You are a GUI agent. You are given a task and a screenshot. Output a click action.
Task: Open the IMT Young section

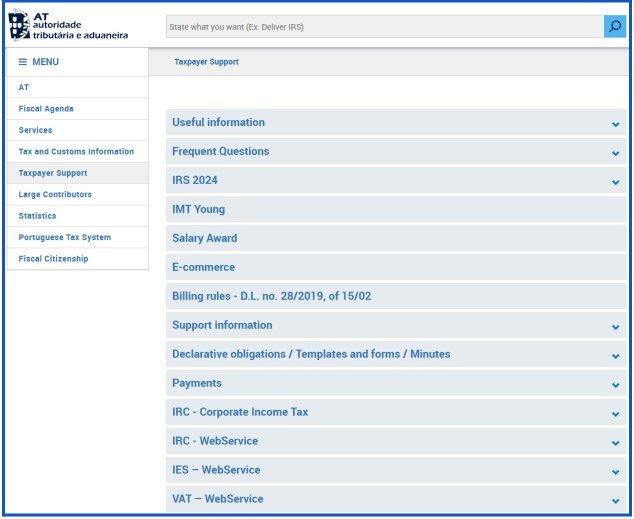point(396,209)
